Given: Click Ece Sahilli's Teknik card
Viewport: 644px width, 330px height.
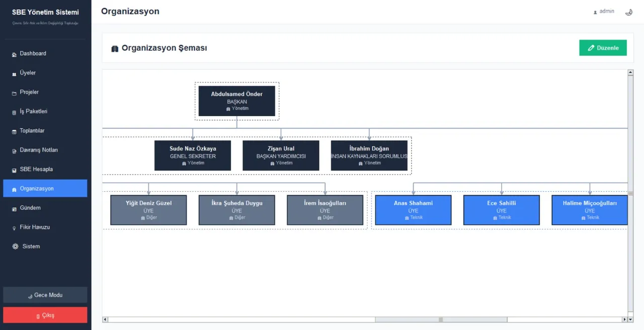Looking at the screenshot, I should point(502,210).
